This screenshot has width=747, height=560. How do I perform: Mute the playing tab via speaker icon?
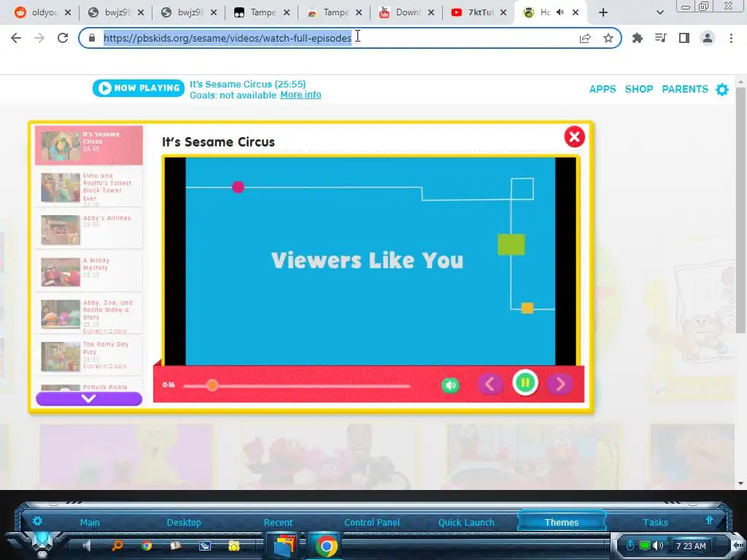point(560,12)
